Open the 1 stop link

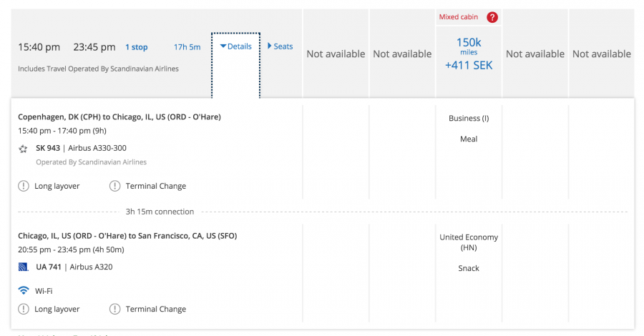tap(137, 47)
